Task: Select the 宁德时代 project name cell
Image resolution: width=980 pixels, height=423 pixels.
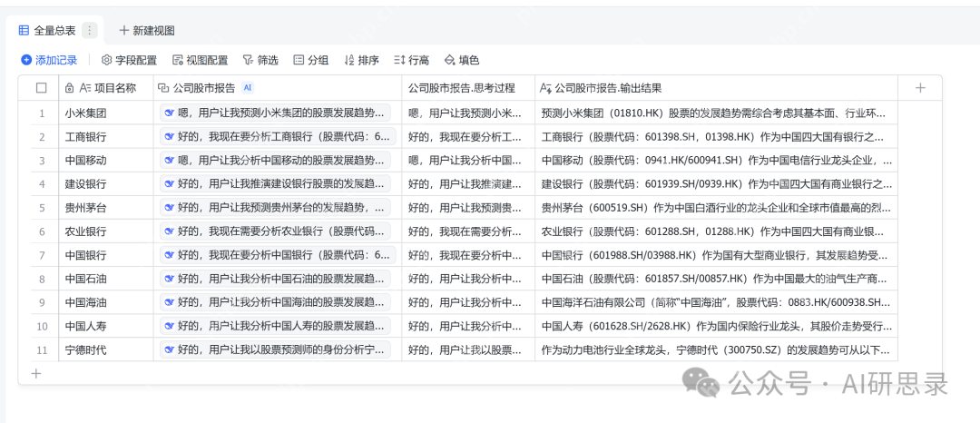Action: click(x=105, y=350)
